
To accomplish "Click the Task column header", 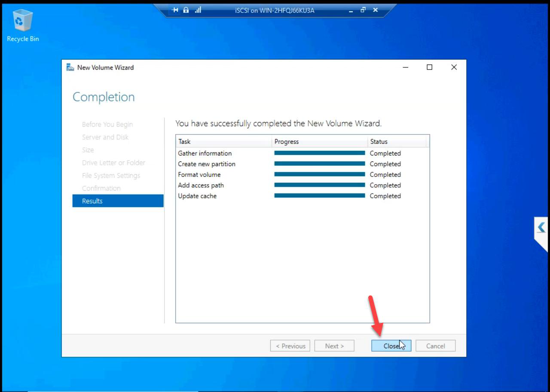I will click(x=224, y=142).
